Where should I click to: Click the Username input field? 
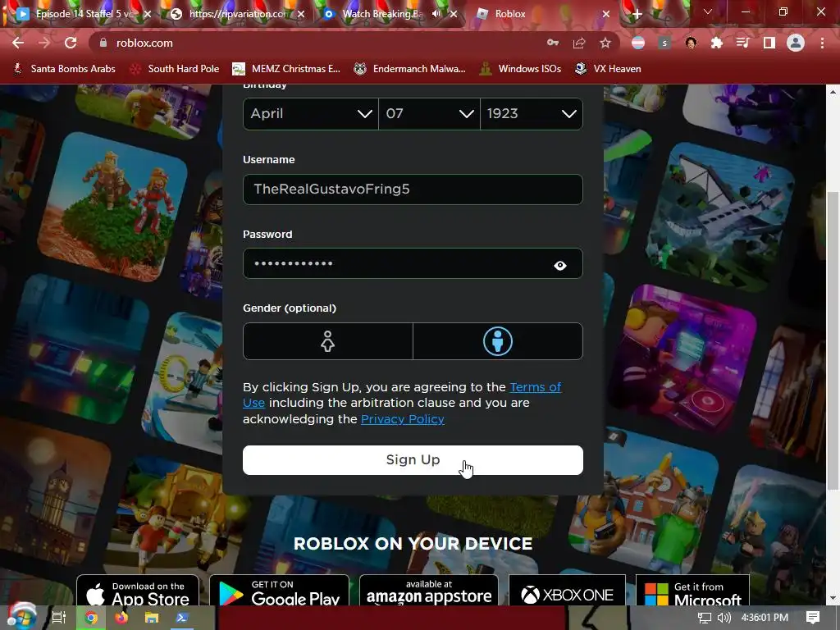point(413,189)
